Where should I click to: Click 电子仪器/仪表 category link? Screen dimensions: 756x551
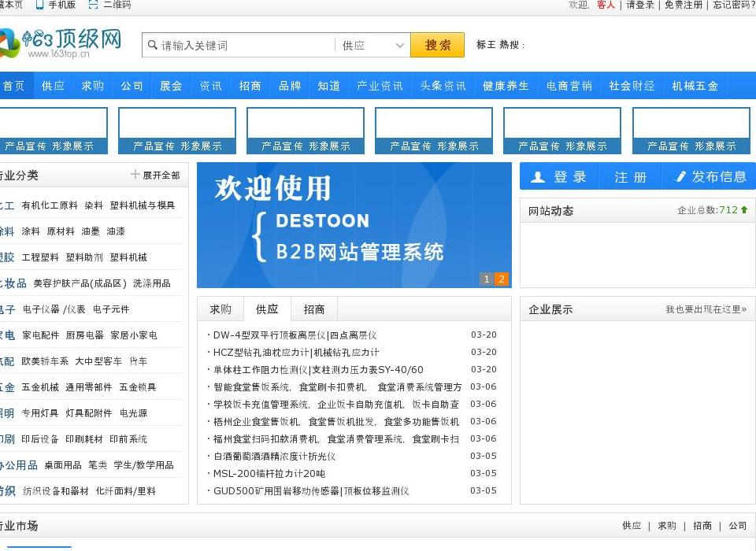[54, 309]
